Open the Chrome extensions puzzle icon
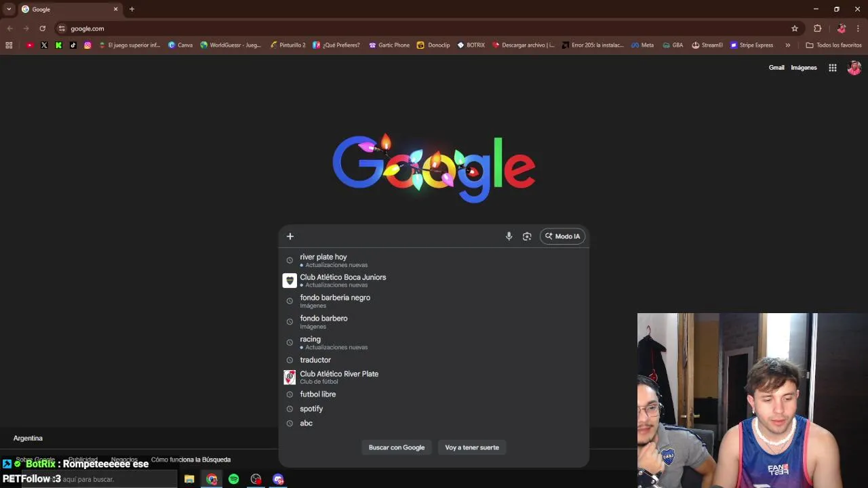The image size is (868, 488). (x=817, y=28)
